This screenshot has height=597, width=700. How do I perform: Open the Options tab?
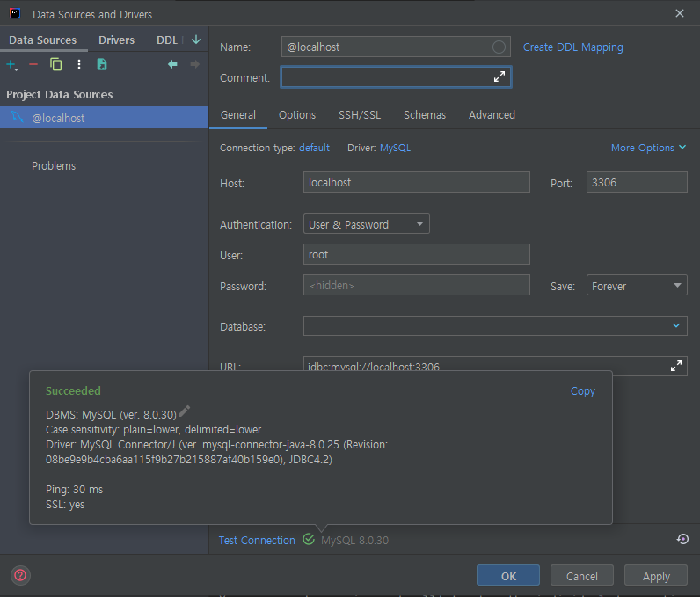(x=297, y=115)
